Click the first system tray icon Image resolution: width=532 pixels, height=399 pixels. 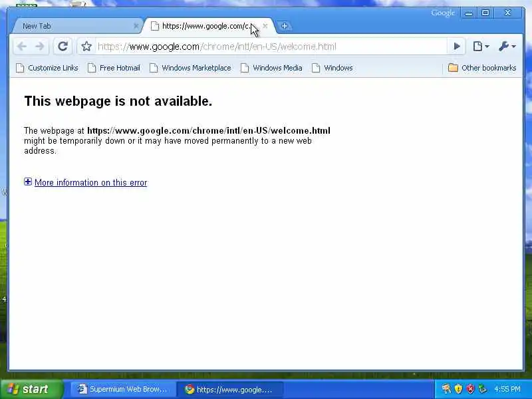[x=446, y=389]
